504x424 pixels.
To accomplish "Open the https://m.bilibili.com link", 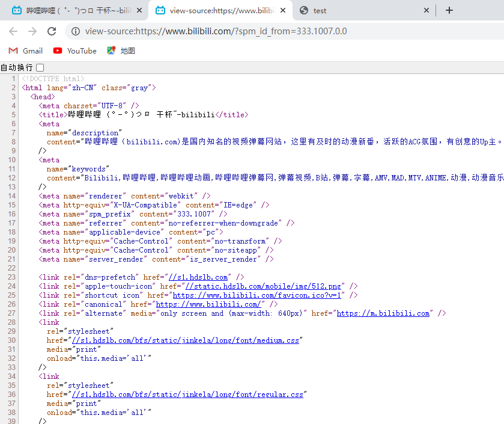I will 383,313.
